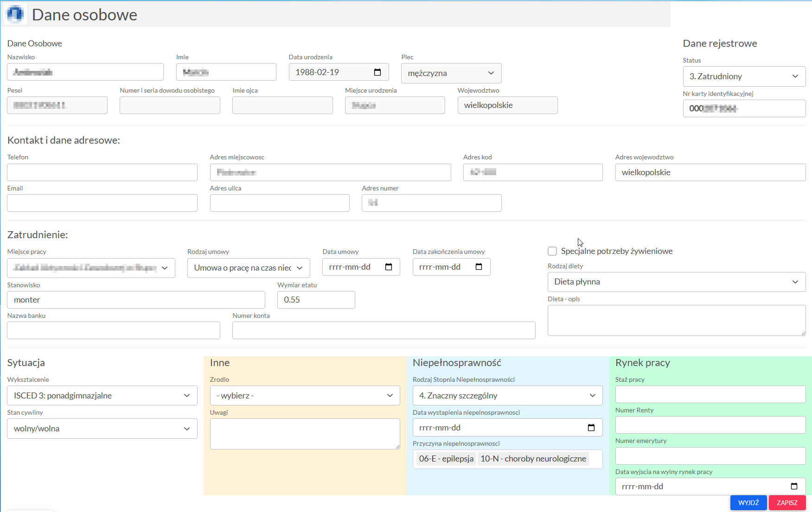This screenshot has width=812, height=512.
Task: Click the ZAPISZ button to save
Action: coord(787,503)
